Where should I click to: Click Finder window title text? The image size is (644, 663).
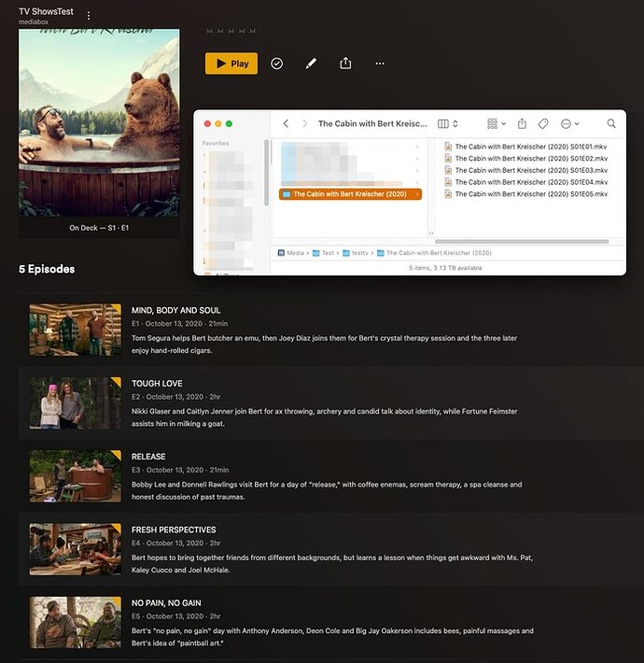pos(372,123)
